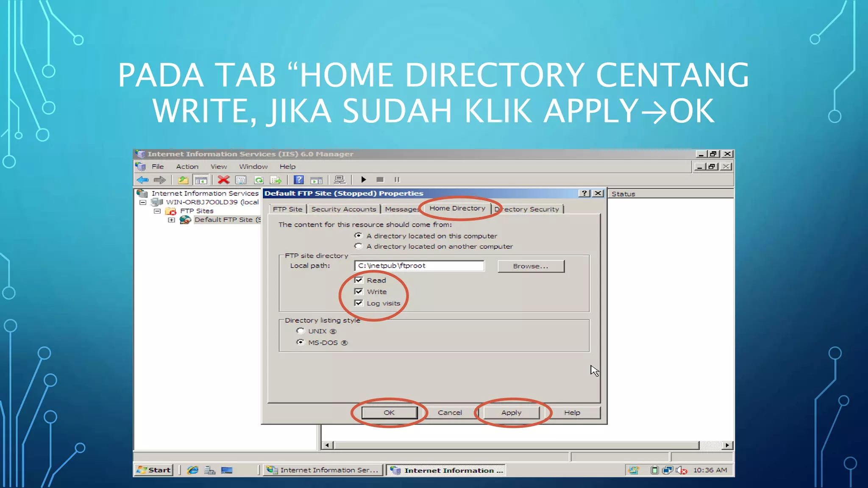
Task: Click the MMC console icon beside File menu
Action: point(141,166)
